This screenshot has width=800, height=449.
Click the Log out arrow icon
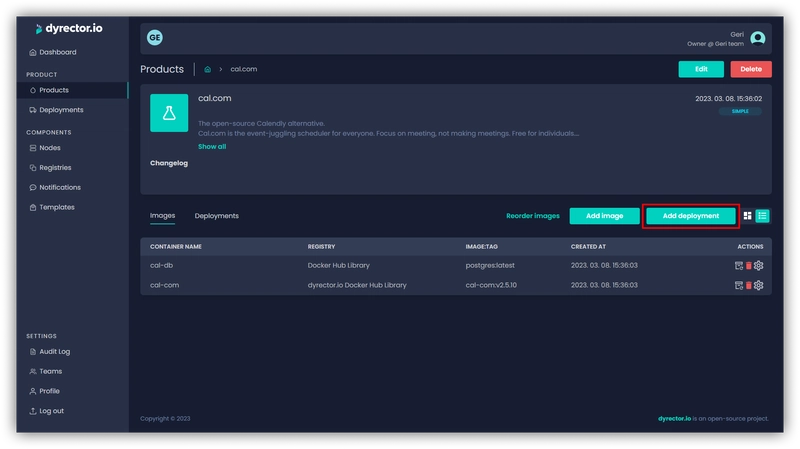point(33,411)
